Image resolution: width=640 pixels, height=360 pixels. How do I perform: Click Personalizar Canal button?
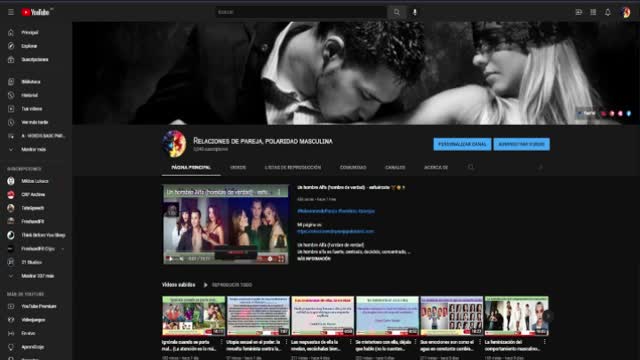[462, 144]
